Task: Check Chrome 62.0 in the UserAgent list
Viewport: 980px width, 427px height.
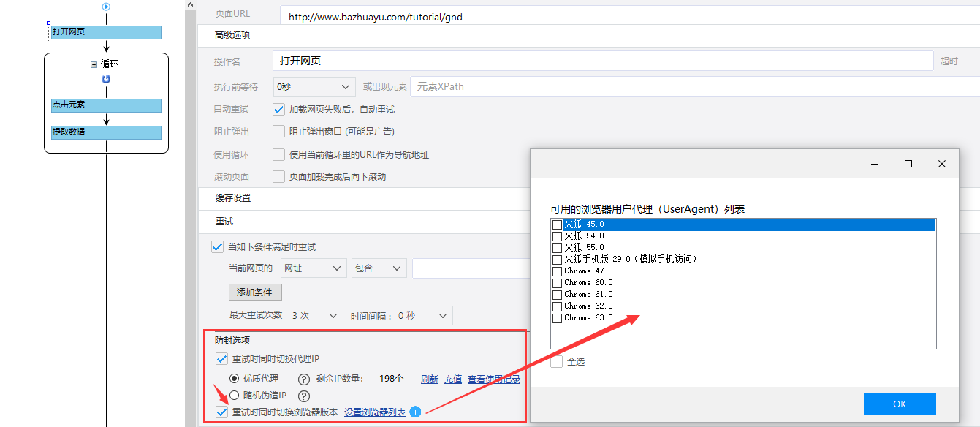Action: (558, 306)
